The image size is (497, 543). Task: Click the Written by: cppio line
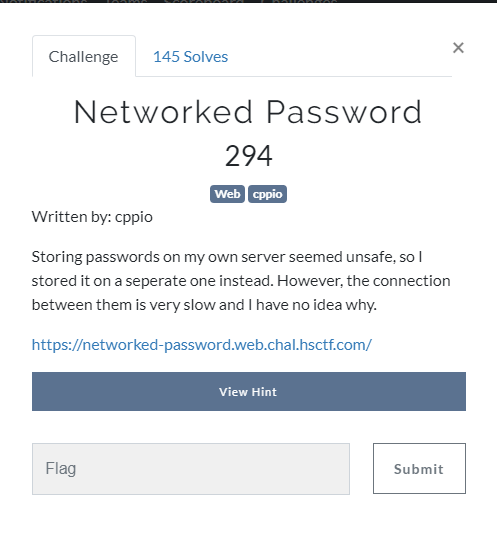click(x=92, y=217)
